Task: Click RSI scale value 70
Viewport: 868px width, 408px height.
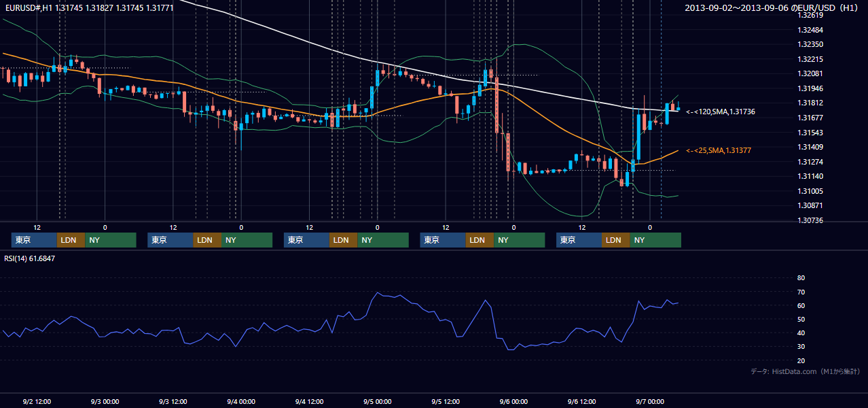Action: tap(801, 292)
